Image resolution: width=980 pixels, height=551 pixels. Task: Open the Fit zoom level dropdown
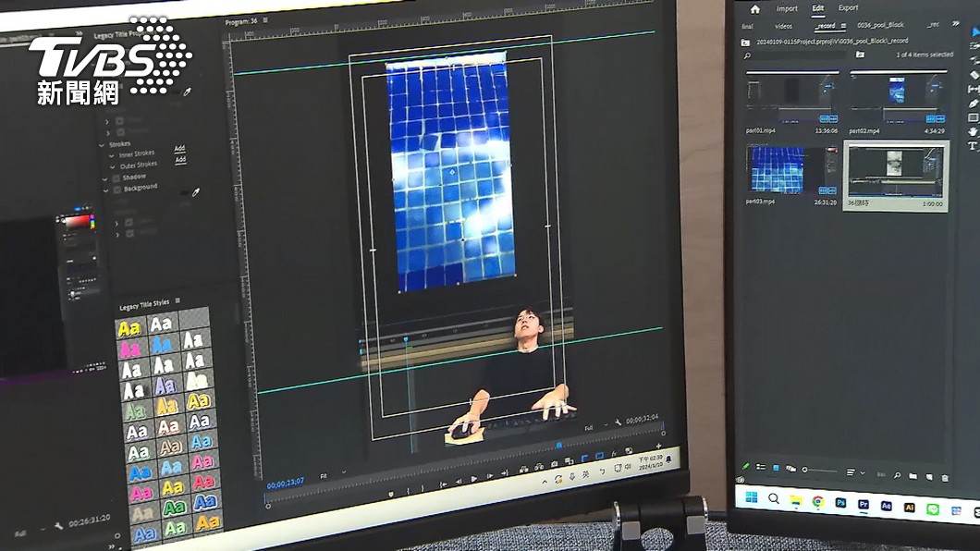point(333,475)
